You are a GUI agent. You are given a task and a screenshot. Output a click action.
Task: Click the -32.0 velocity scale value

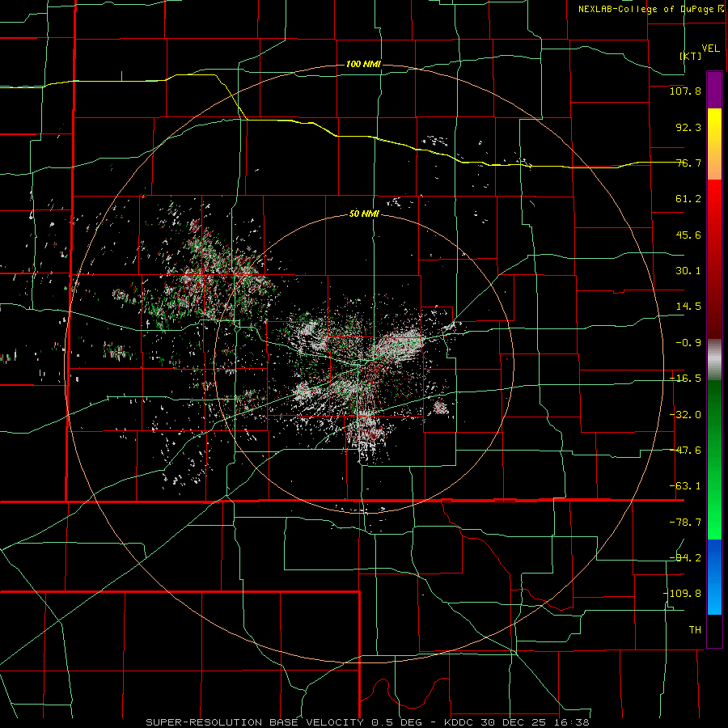[x=685, y=415]
